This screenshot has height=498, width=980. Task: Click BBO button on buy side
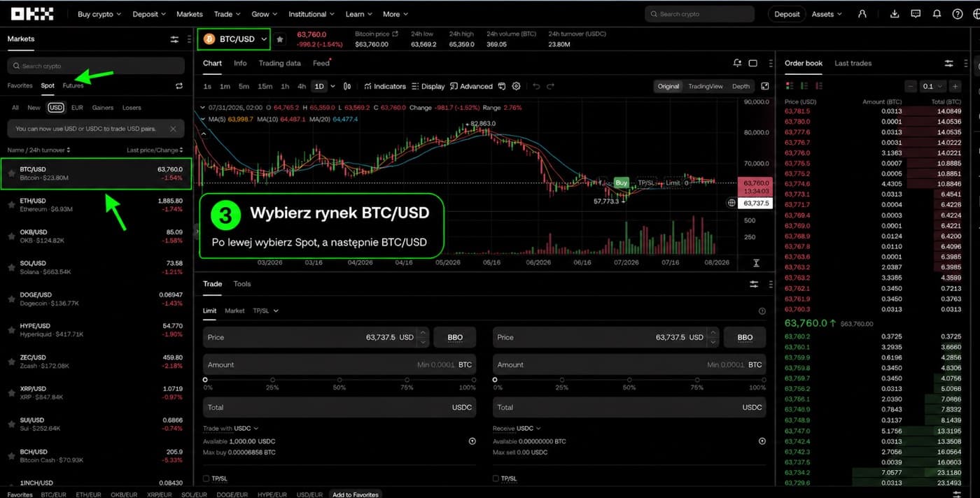coord(455,337)
